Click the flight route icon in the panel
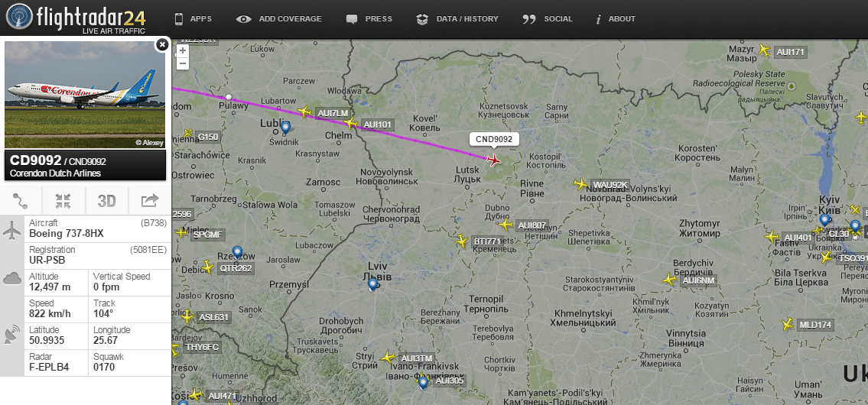 click(x=21, y=201)
